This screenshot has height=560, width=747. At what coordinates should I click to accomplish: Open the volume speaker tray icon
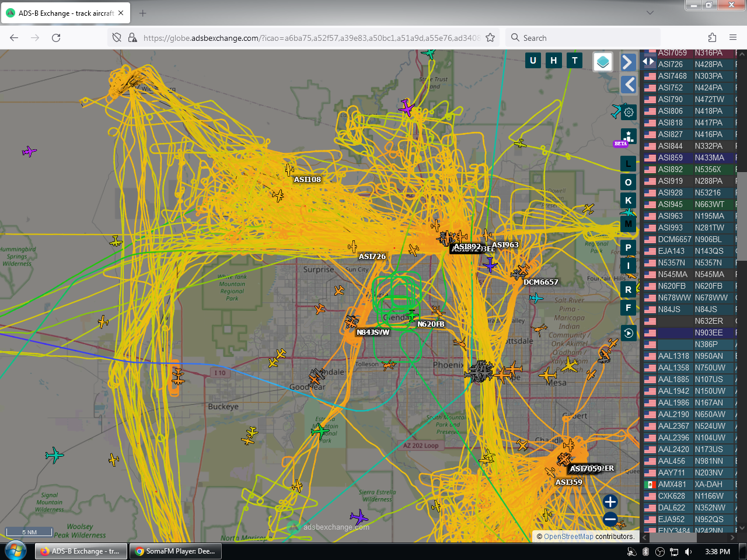click(689, 551)
